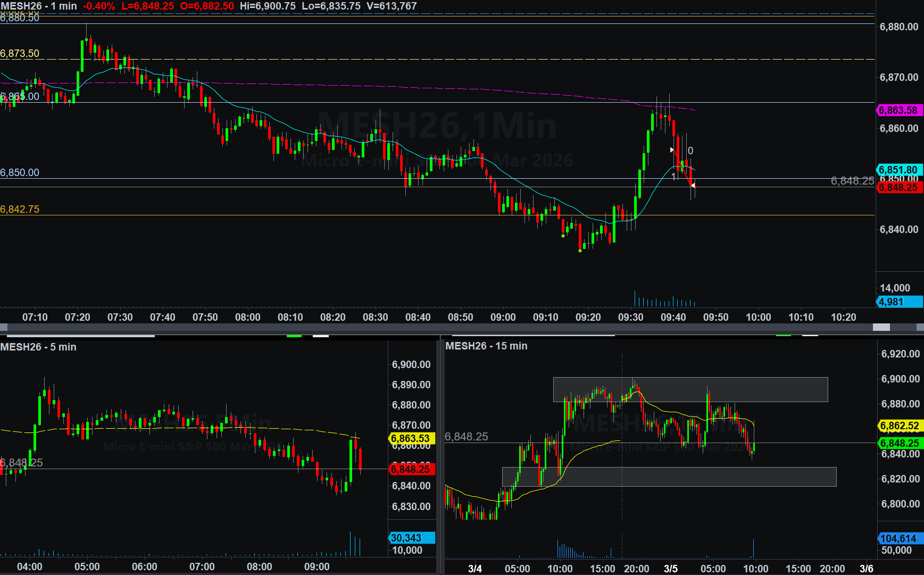Image resolution: width=924 pixels, height=575 pixels.
Task: Click the red 6,848.25 last price tag on 1 min axis
Action: pos(899,187)
